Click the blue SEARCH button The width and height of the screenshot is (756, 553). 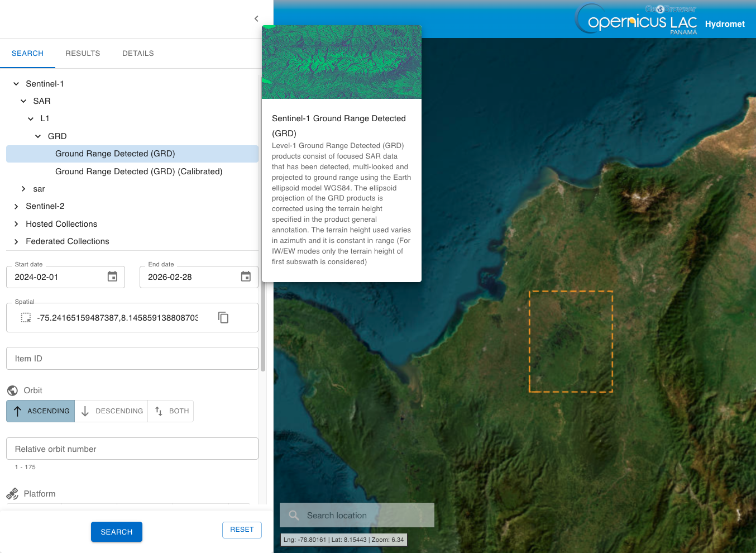pos(117,532)
